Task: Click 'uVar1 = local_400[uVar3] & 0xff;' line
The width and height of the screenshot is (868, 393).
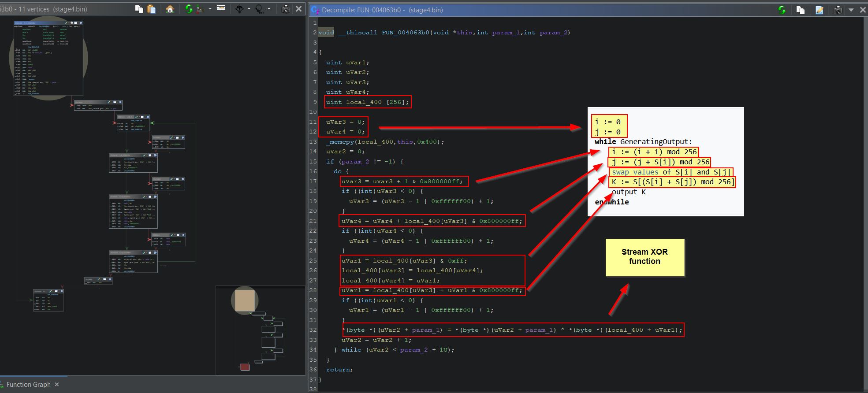Action: pyautogui.click(x=404, y=261)
